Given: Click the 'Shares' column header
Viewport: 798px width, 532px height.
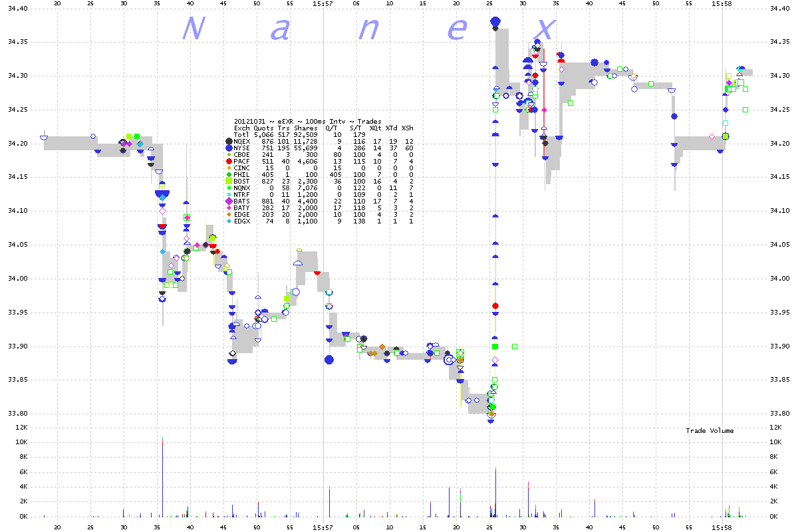Looking at the screenshot, I should (305, 128).
